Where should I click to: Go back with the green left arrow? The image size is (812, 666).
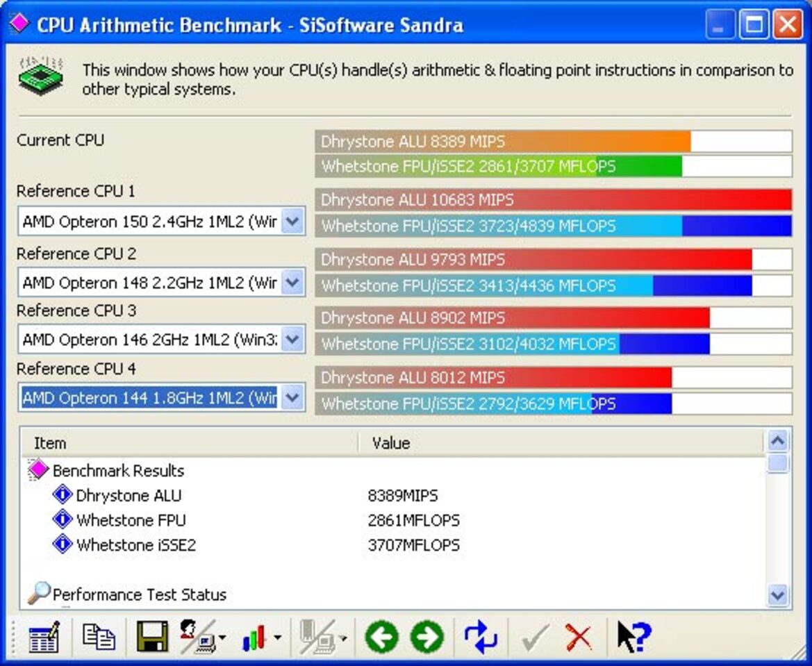pyautogui.click(x=382, y=637)
